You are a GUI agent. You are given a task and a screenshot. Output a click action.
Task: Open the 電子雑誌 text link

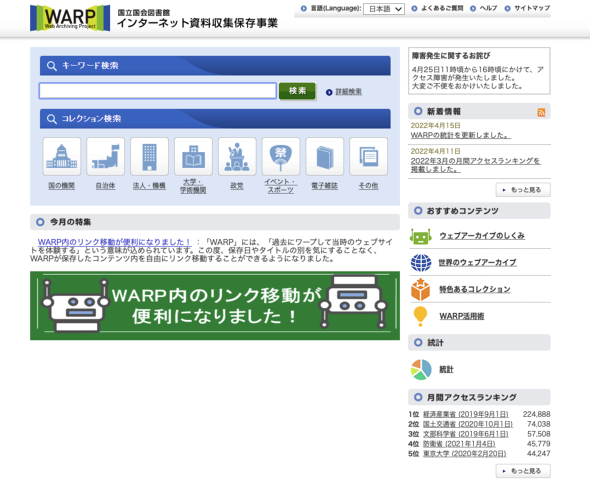coord(325,185)
